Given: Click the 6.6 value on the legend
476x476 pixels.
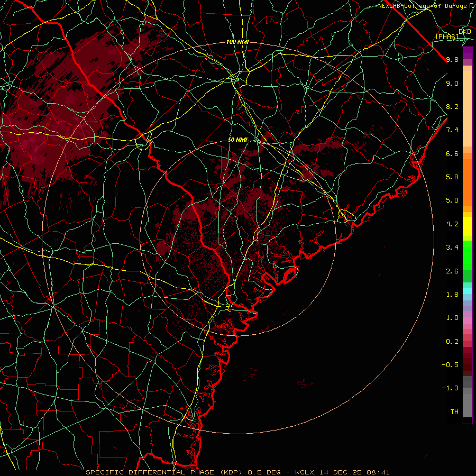Looking at the screenshot, I should click(452, 153).
